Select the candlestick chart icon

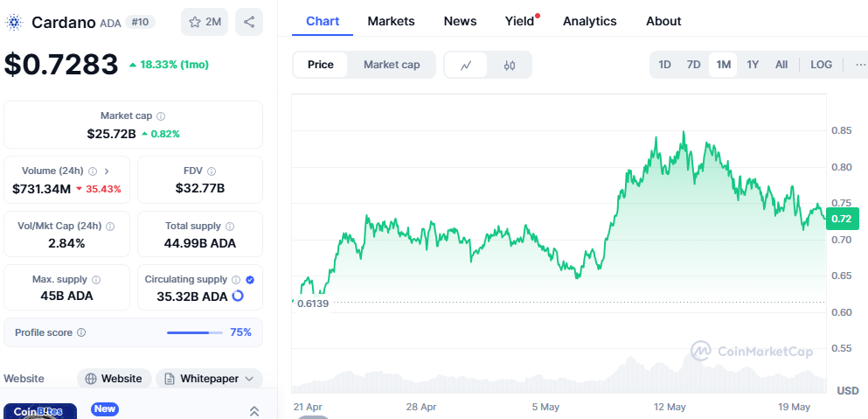[x=510, y=65]
